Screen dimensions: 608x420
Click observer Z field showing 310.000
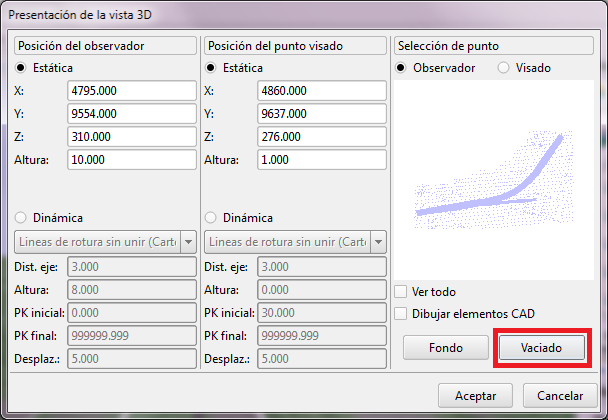click(132, 136)
